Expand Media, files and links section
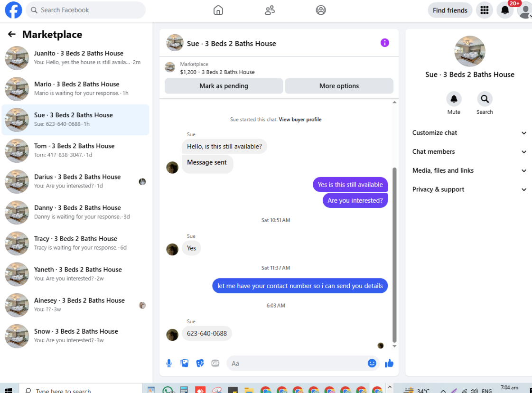This screenshot has height=393, width=532. tap(469, 171)
